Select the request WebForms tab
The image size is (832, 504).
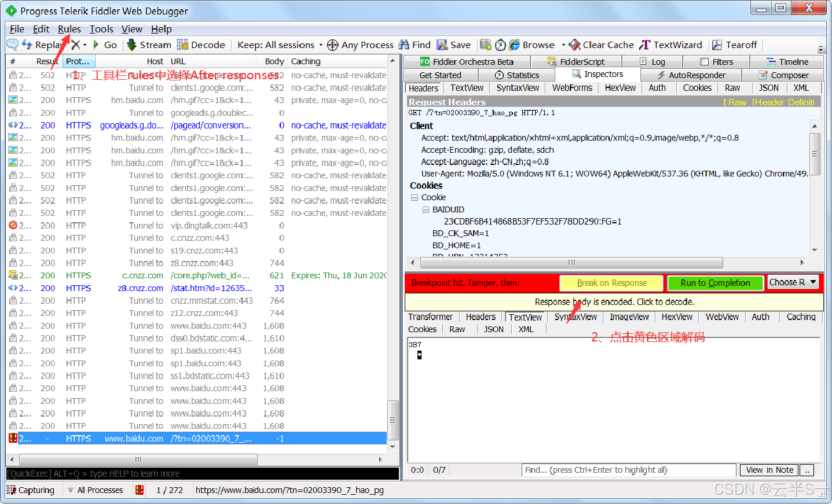[x=572, y=88]
